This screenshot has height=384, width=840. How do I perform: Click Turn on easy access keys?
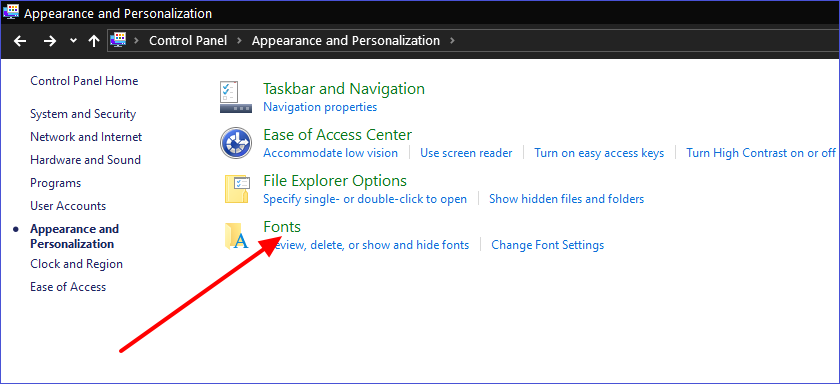(599, 153)
